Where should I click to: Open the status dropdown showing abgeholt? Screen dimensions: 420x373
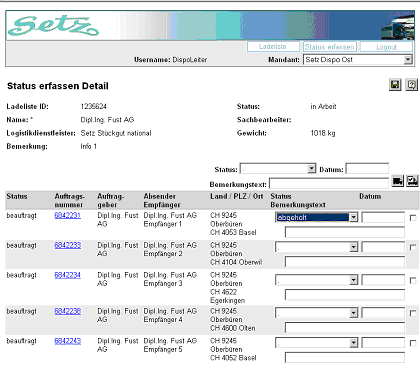click(x=317, y=218)
